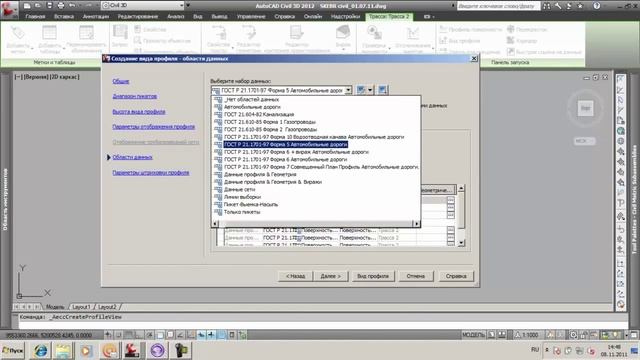This screenshot has height=360, width=640.
Task: Switch to the Layout2 tab
Action: click(x=107, y=307)
